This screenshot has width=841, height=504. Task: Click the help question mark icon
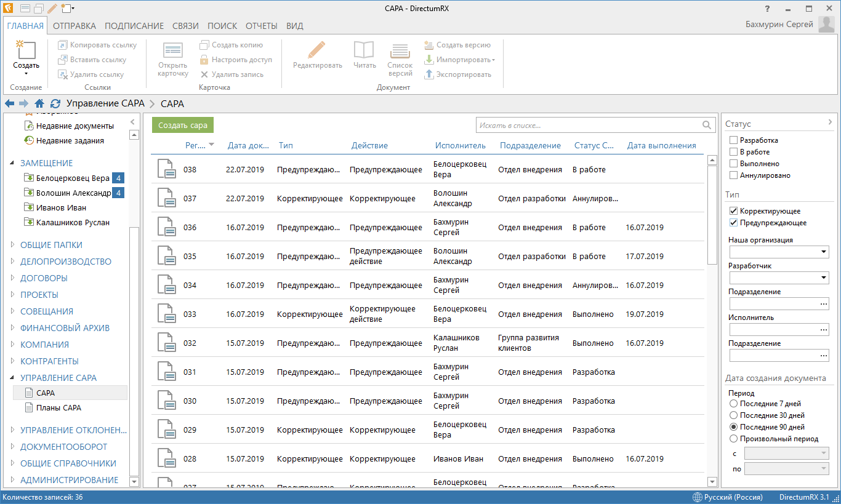pos(767,9)
